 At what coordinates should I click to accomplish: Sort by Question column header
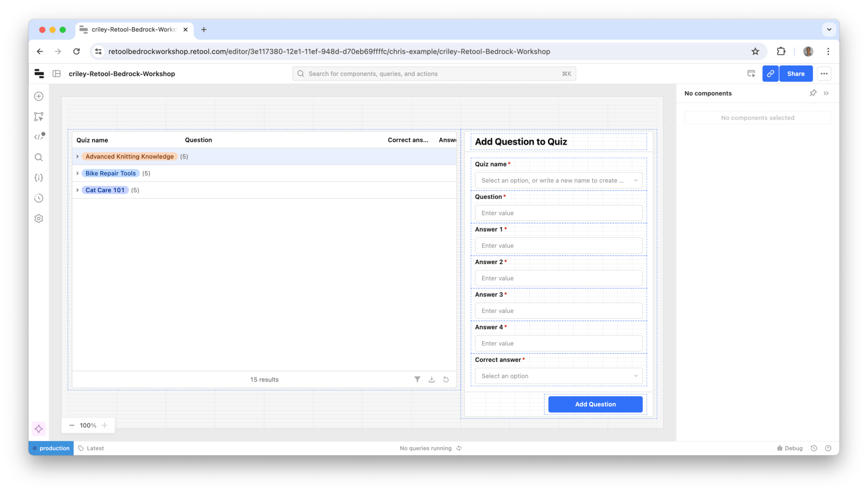tap(199, 140)
